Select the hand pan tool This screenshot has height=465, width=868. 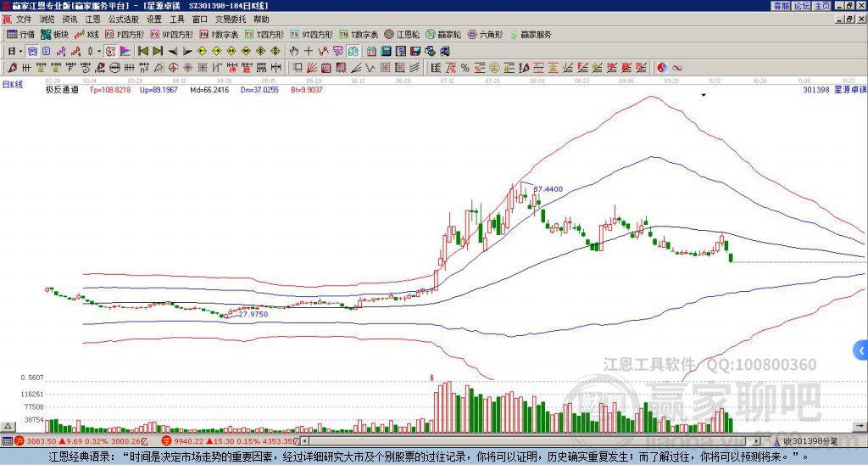(294, 52)
